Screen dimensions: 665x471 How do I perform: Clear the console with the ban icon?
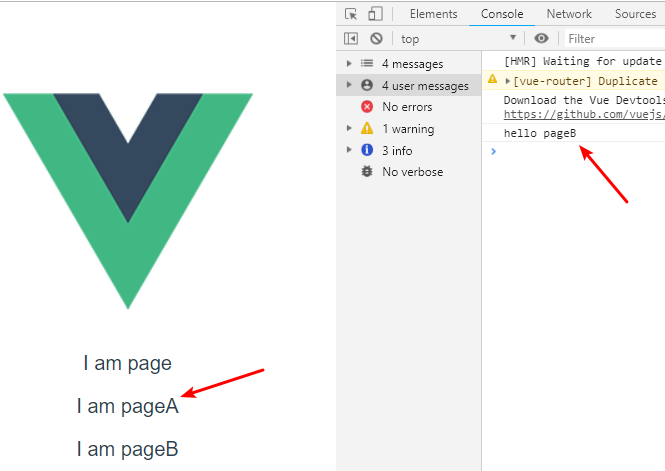click(376, 39)
